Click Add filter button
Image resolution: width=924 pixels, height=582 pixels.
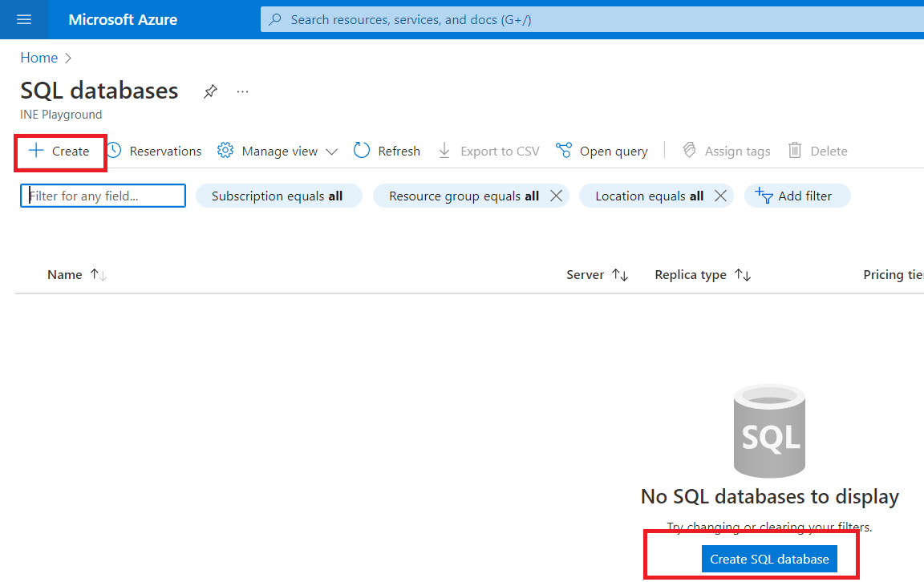click(796, 196)
